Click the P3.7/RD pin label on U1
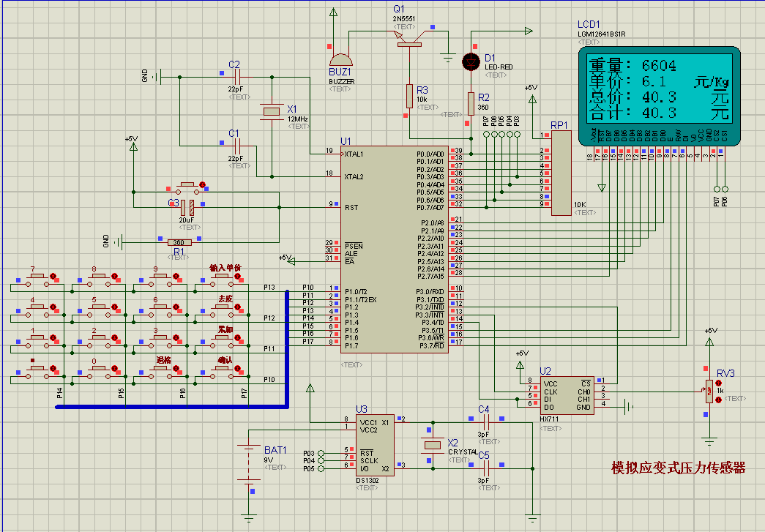765x532 pixels. point(432,345)
